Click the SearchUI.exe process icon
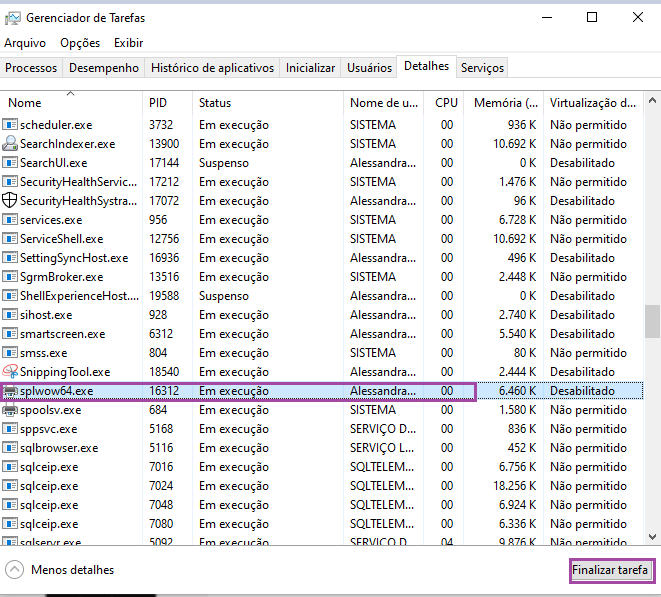The width and height of the screenshot is (661, 597). click(10, 163)
